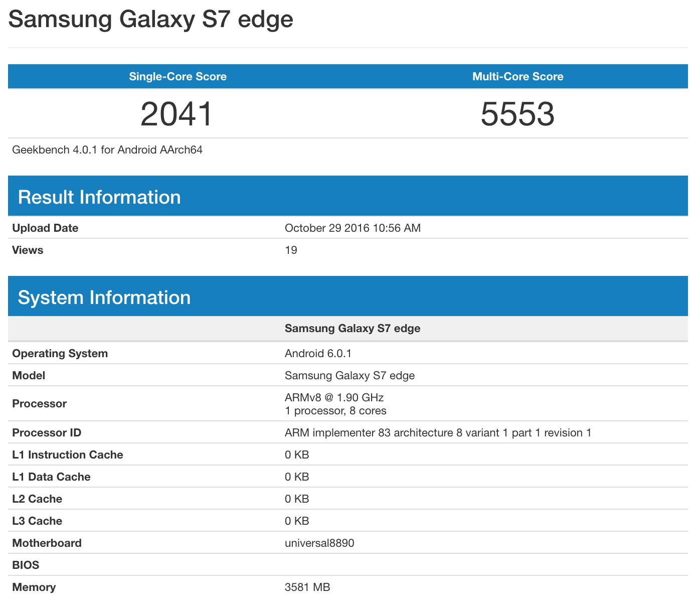Click the Geekbench 4.0.1 for Android text
Image resolution: width=700 pixels, height=605 pixels.
pyautogui.click(x=107, y=150)
